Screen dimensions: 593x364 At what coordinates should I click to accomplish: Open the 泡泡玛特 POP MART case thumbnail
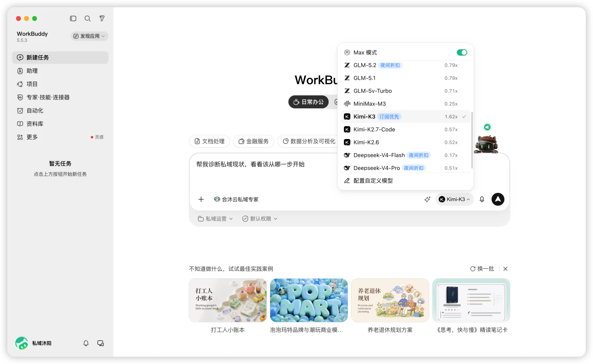pos(309,300)
